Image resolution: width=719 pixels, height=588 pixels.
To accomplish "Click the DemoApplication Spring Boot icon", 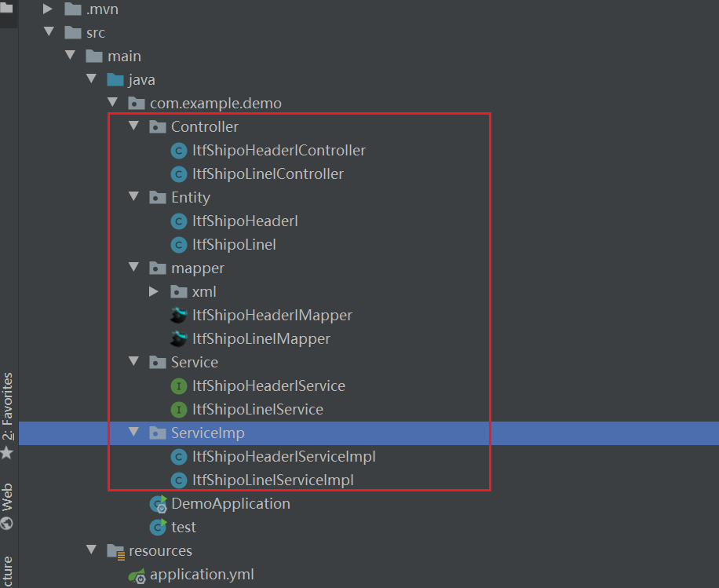I will coord(159,503).
